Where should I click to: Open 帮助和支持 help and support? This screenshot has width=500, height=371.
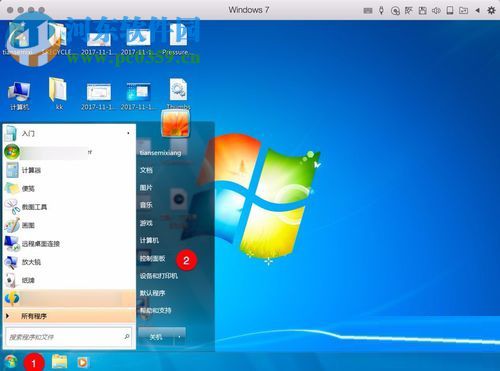pyautogui.click(x=155, y=310)
